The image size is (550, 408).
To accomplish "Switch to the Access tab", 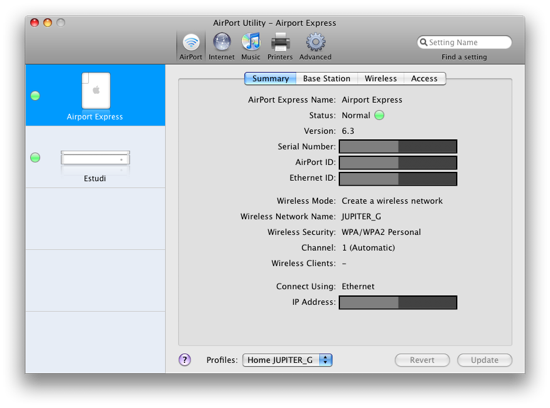I will [x=424, y=79].
